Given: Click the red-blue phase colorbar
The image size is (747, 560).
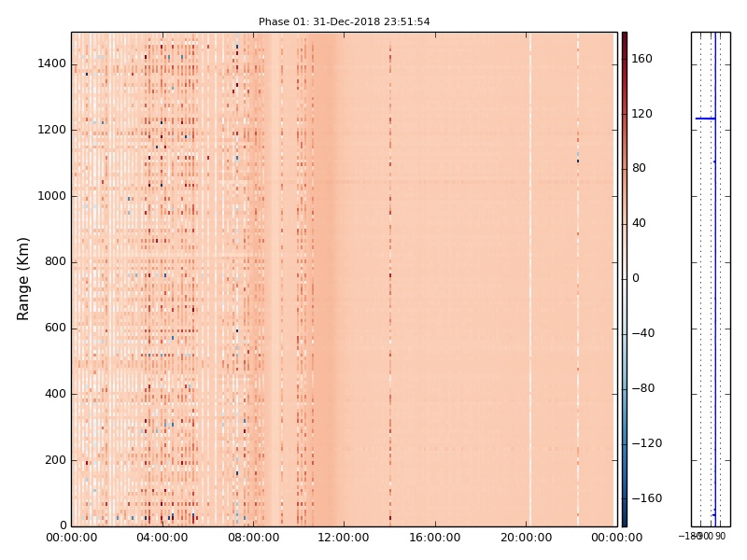Looking at the screenshot, I should pyautogui.click(x=625, y=279).
